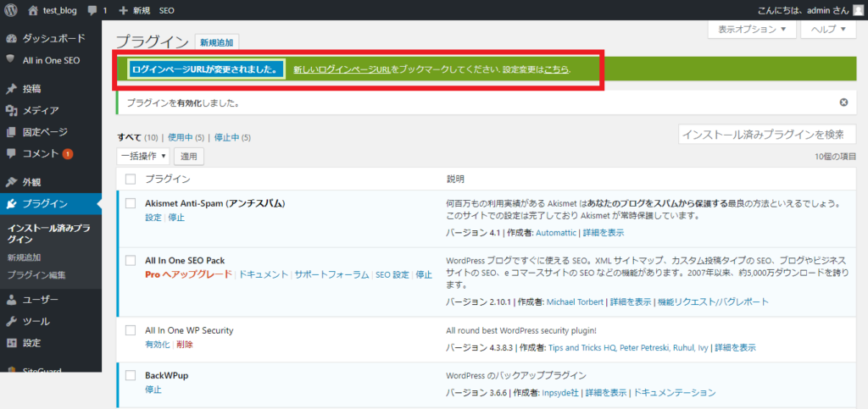Tick the All In One SEO Pack checkbox
The height and width of the screenshot is (409, 868).
[131, 260]
